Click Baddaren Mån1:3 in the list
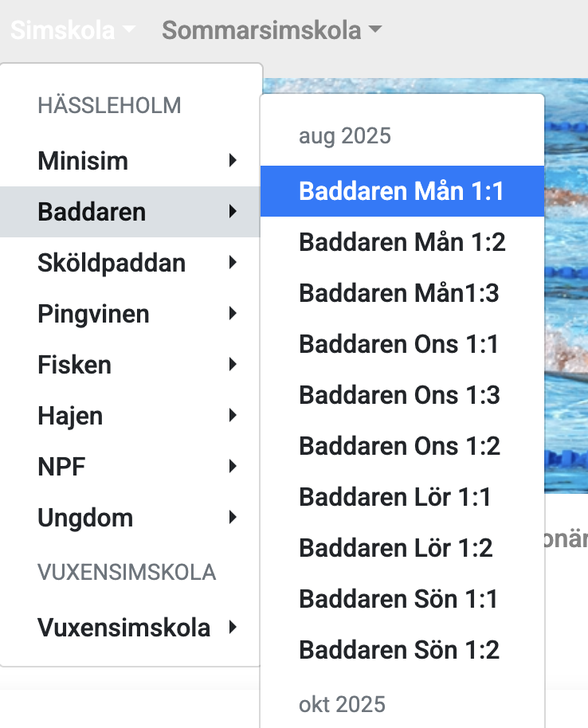The height and width of the screenshot is (728, 588). pos(398,293)
